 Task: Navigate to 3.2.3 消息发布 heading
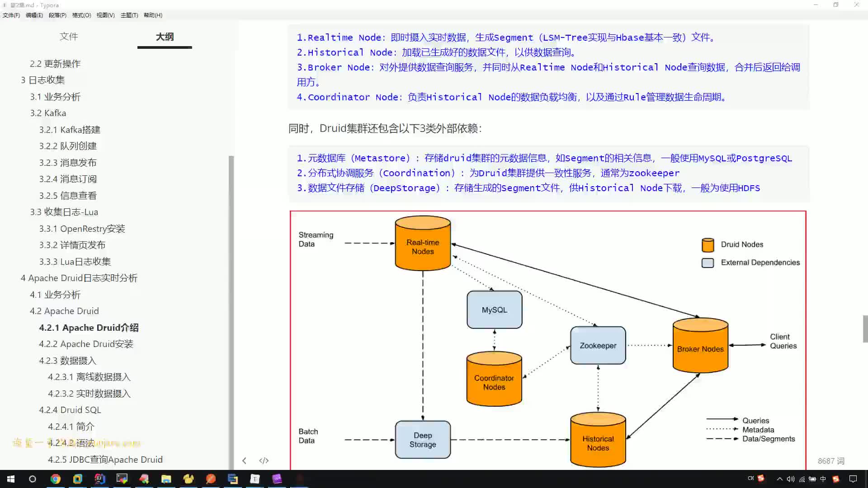[68, 163]
